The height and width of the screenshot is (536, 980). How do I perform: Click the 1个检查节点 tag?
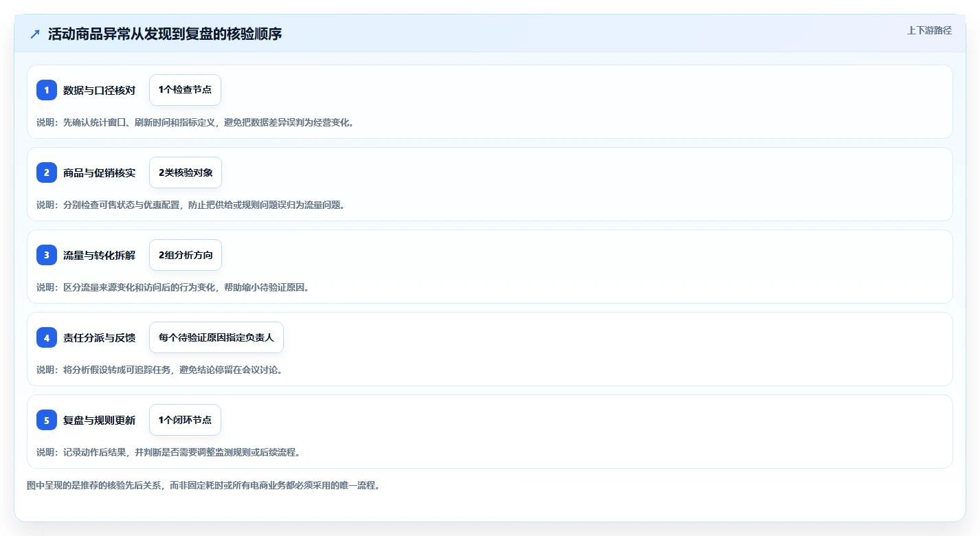(x=185, y=90)
